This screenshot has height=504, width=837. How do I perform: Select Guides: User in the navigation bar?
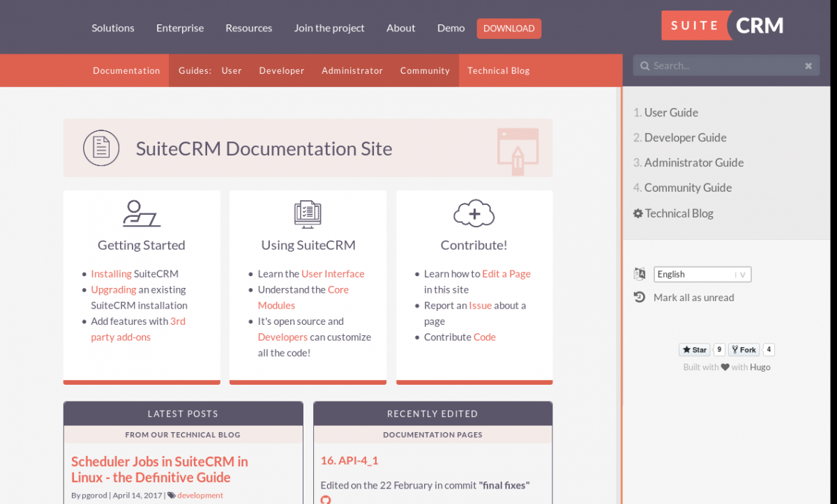[232, 70]
